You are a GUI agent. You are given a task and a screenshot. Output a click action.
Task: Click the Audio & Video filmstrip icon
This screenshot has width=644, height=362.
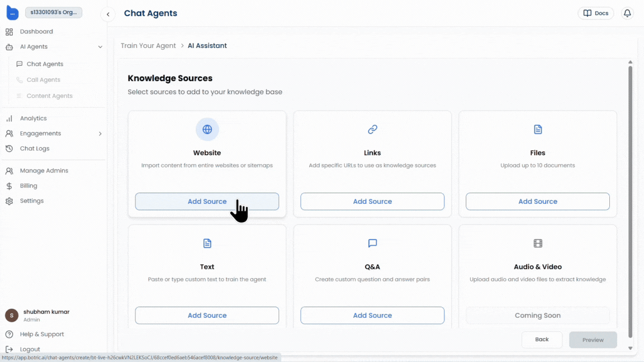click(x=537, y=243)
